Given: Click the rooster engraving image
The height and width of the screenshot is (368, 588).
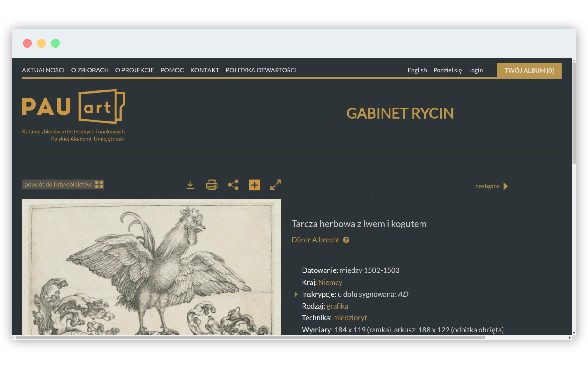Looking at the screenshot, I should (x=152, y=267).
